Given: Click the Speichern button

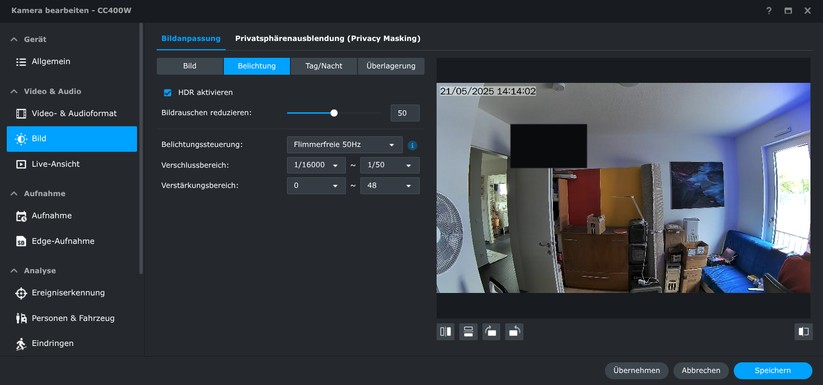Looking at the screenshot, I should 773,370.
